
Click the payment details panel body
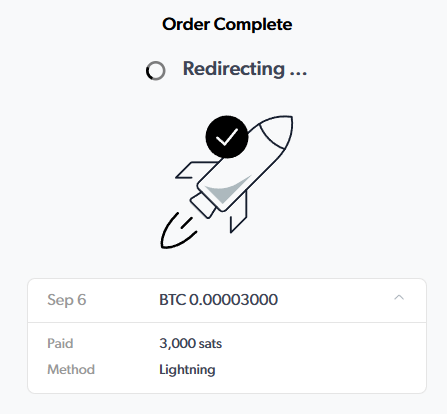[x=227, y=358]
